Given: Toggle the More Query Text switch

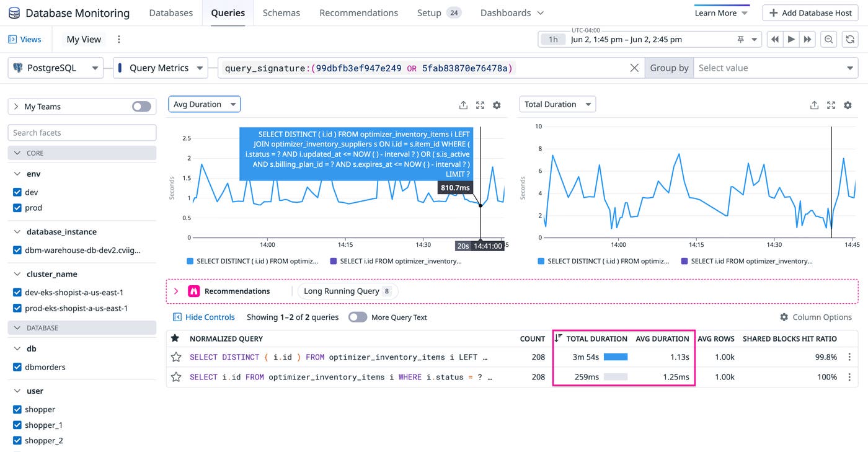Looking at the screenshot, I should pos(358,317).
